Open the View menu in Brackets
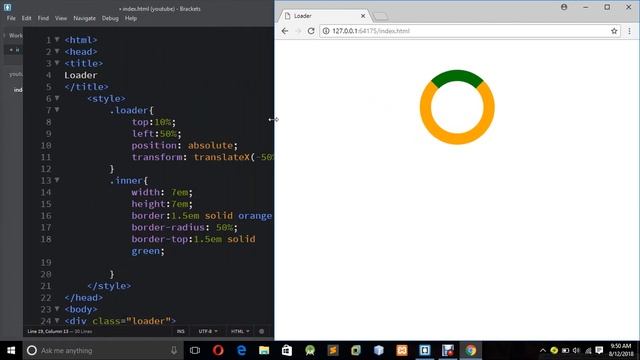 point(61,18)
